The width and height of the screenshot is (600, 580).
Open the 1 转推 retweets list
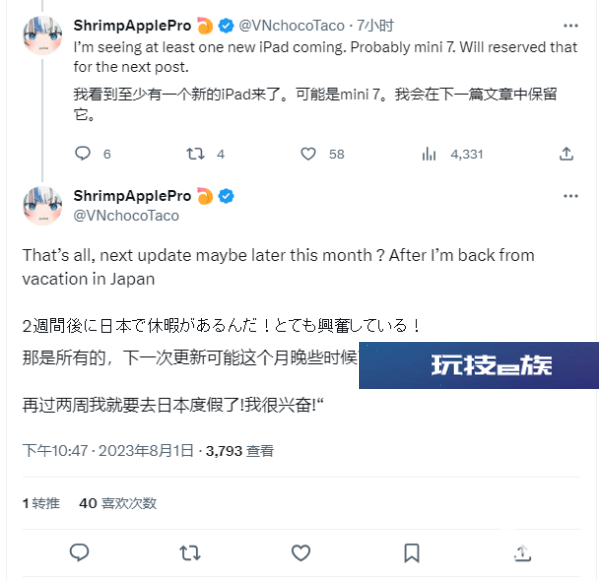[41, 503]
